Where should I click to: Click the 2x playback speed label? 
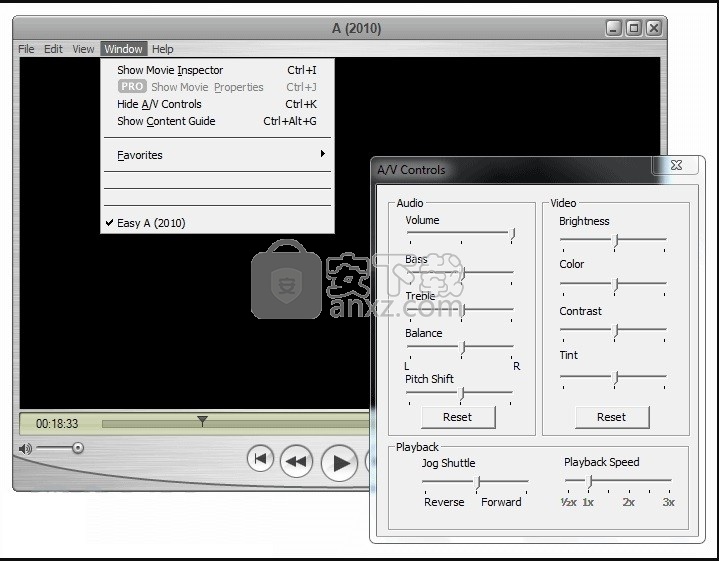[628, 502]
